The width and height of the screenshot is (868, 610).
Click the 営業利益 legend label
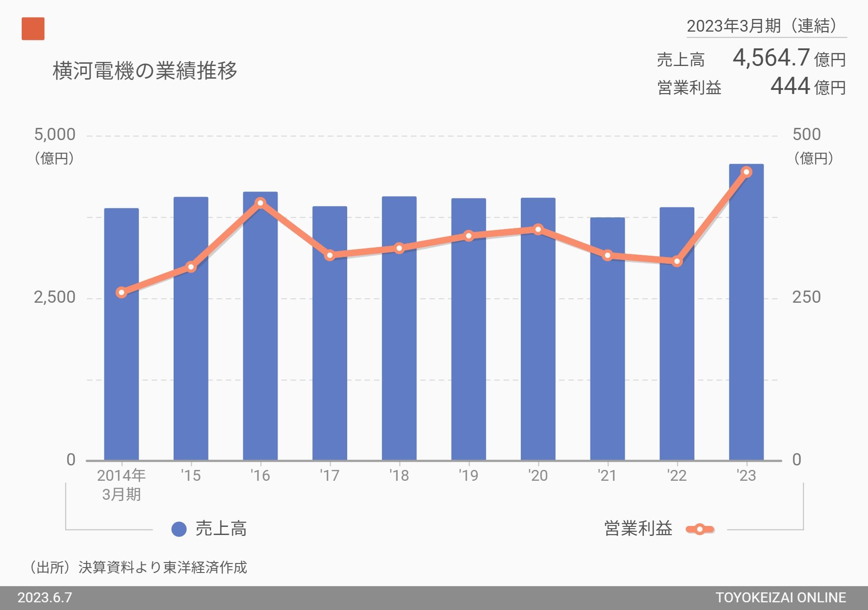(x=638, y=528)
